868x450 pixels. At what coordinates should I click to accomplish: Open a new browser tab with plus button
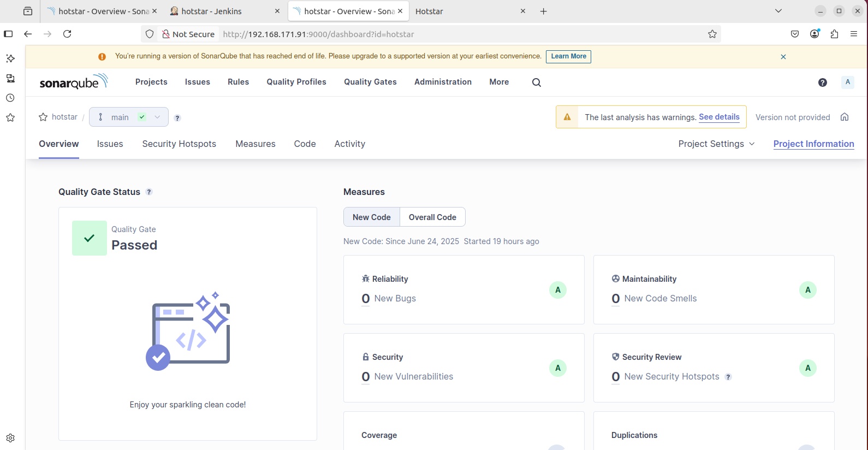[543, 11]
